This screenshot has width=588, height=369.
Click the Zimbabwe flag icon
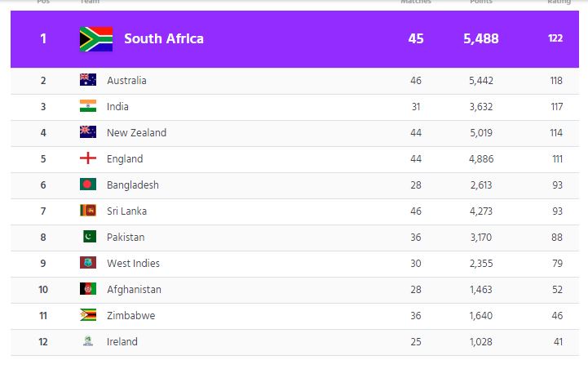pos(88,315)
